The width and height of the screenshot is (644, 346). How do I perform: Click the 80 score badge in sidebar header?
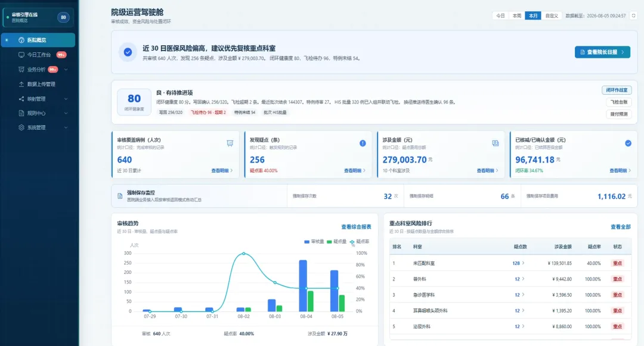click(63, 18)
